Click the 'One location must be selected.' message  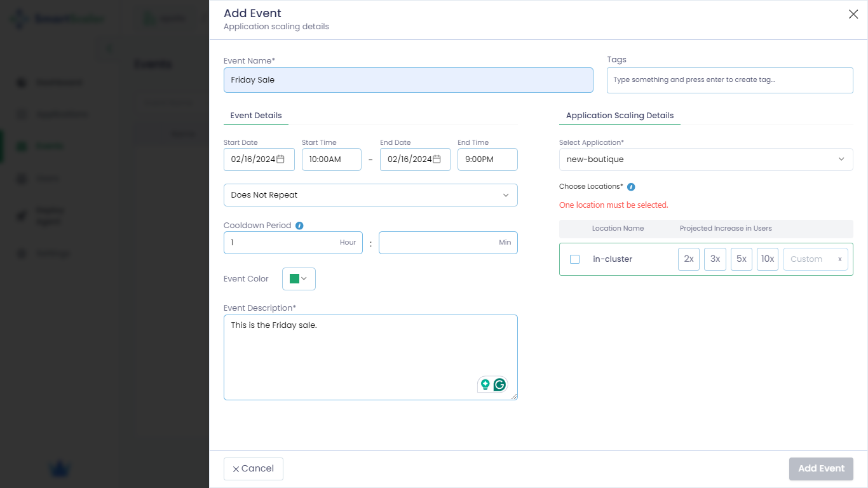[x=614, y=205]
